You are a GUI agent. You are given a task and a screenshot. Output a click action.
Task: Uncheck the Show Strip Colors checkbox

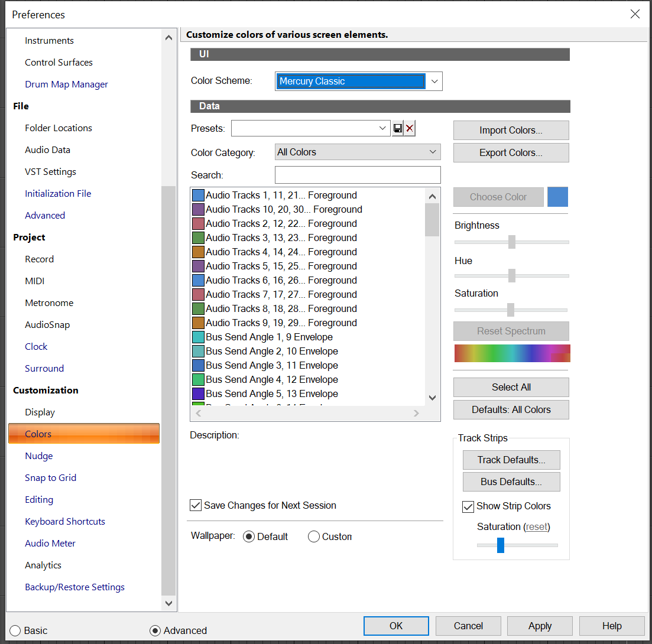468,506
